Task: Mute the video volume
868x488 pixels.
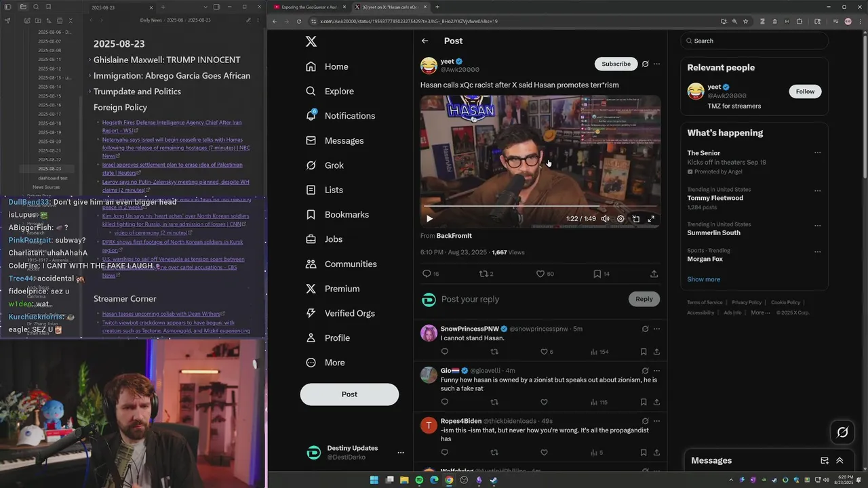Action: [x=605, y=219]
